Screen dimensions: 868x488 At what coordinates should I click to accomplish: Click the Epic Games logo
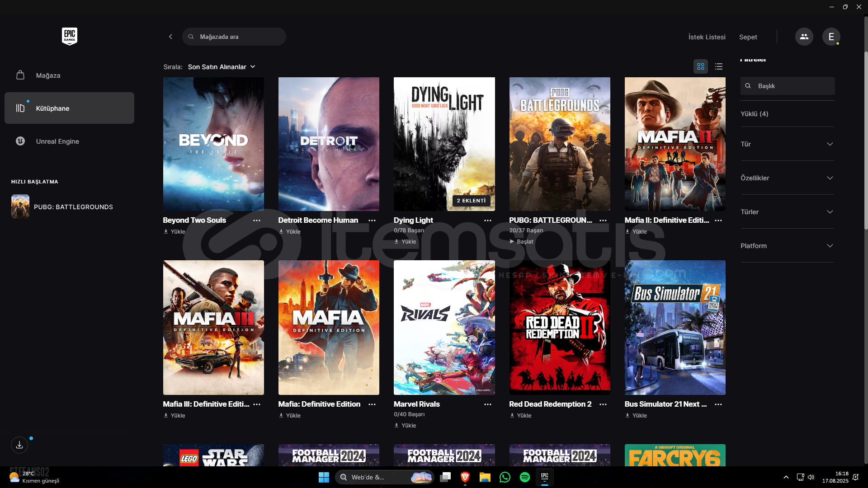(x=70, y=36)
